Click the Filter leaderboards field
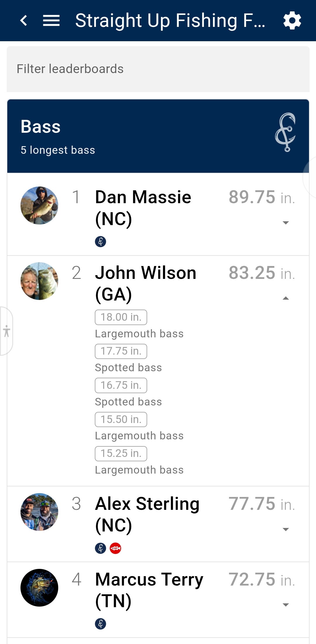Viewport: 316px width, 644px height. pyautogui.click(x=158, y=69)
